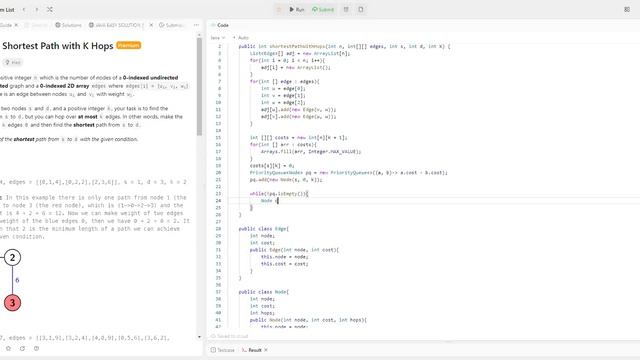
Task: Click the PriorityQueue declaration on line 20
Action: (x=349, y=173)
